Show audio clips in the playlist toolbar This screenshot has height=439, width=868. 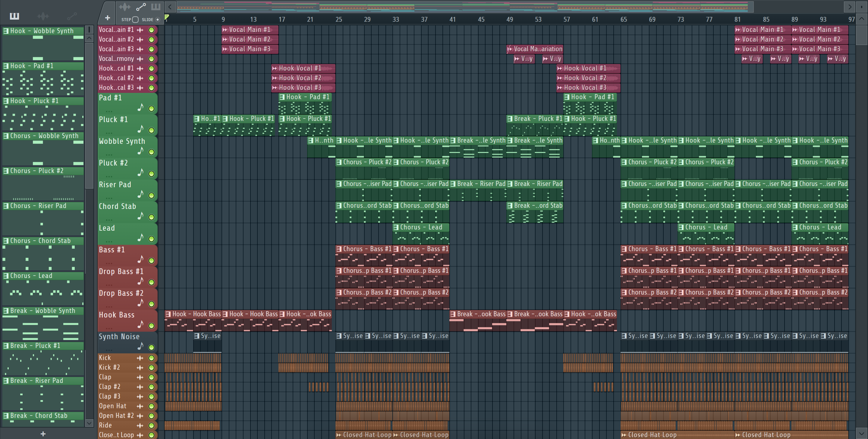[x=124, y=7]
